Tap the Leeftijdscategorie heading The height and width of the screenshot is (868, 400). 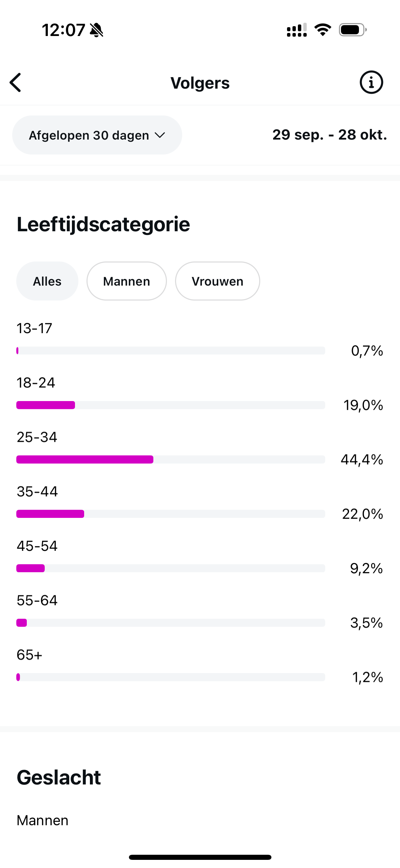pyautogui.click(x=103, y=224)
